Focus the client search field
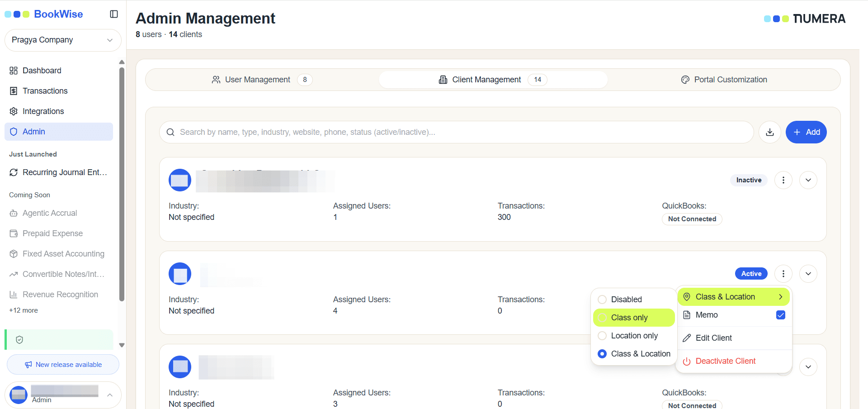Viewport: 868px width, 409px height. (457, 132)
